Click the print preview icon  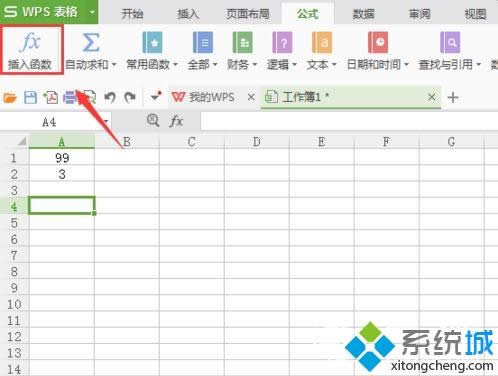(x=90, y=98)
